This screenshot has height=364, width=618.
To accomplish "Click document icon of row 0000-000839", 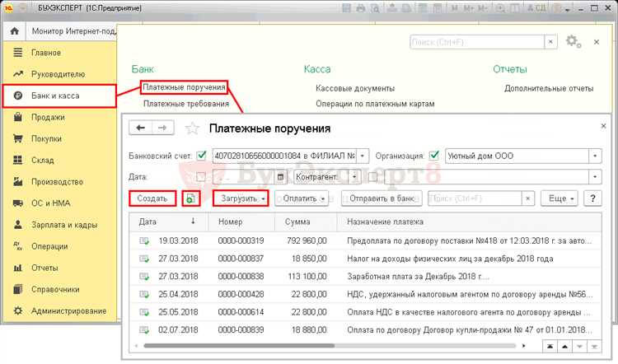I will [x=144, y=330].
